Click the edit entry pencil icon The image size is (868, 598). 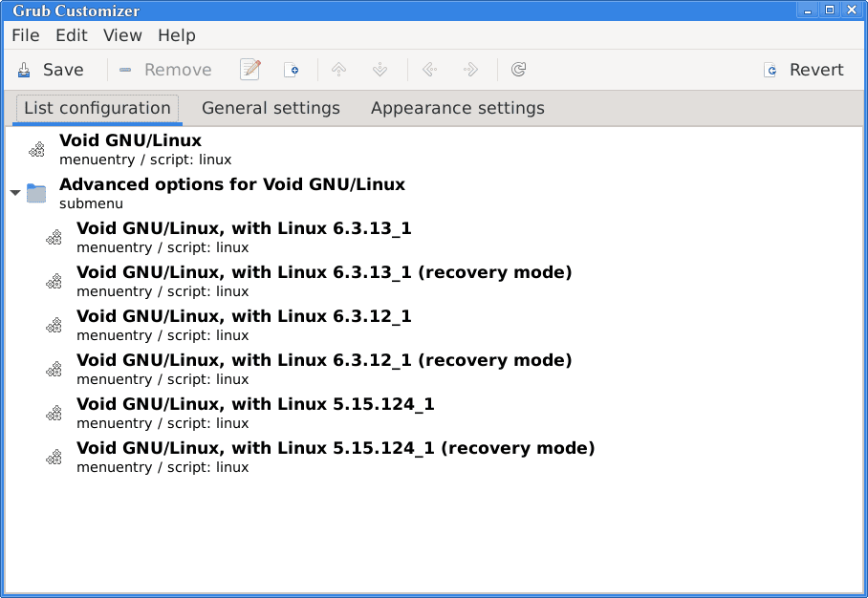pyautogui.click(x=250, y=70)
